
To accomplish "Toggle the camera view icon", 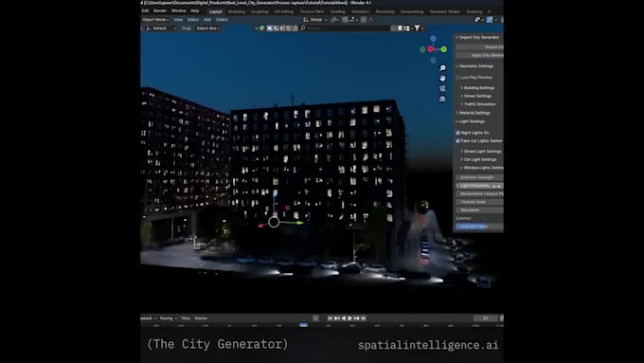I will (442, 88).
